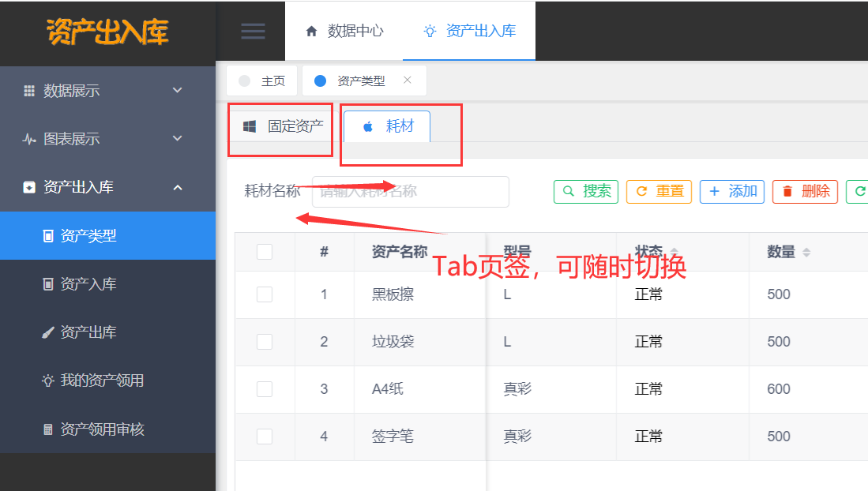Toggle the select-all checkbox in table header
This screenshot has height=491, width=868.
pyautogui.click(x=265, y=252)
